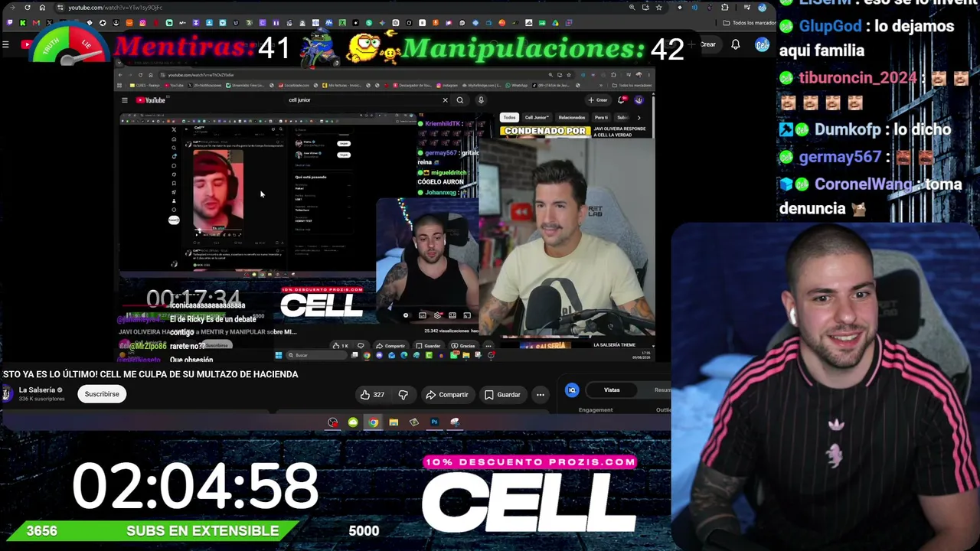Screen dimensions: 980x551
Task: Subscribe to La Salsería channel
Action: tap(102, 394)
